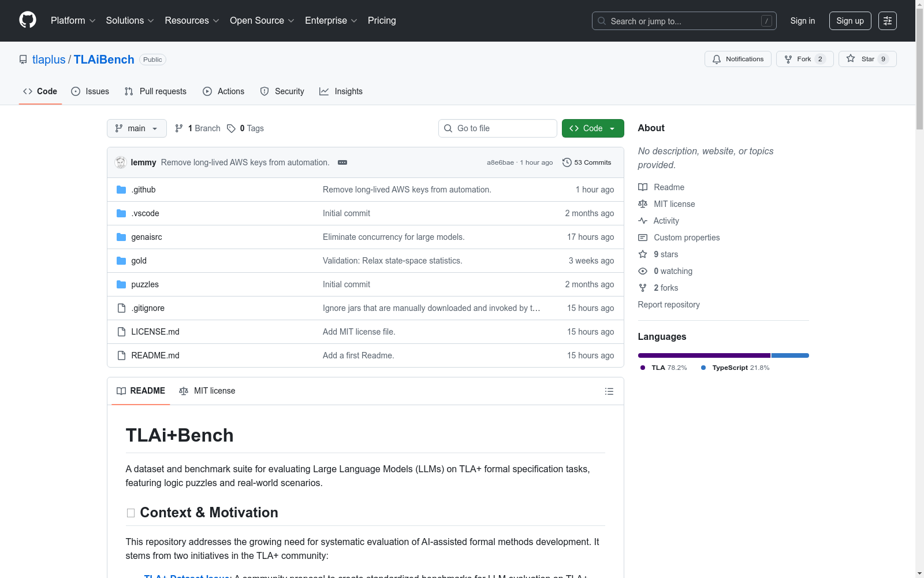Click the .github folder icon
The image size is (924, 578).
[121, 190]
